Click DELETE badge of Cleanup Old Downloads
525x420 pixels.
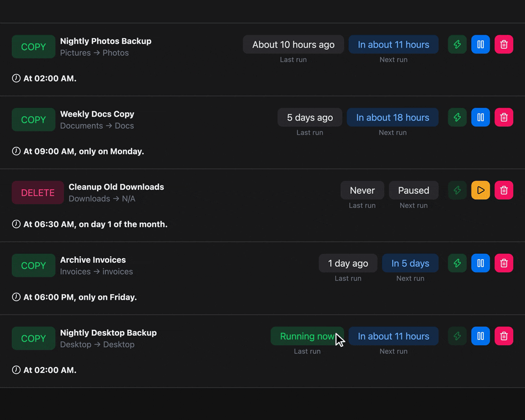[38, 193]
